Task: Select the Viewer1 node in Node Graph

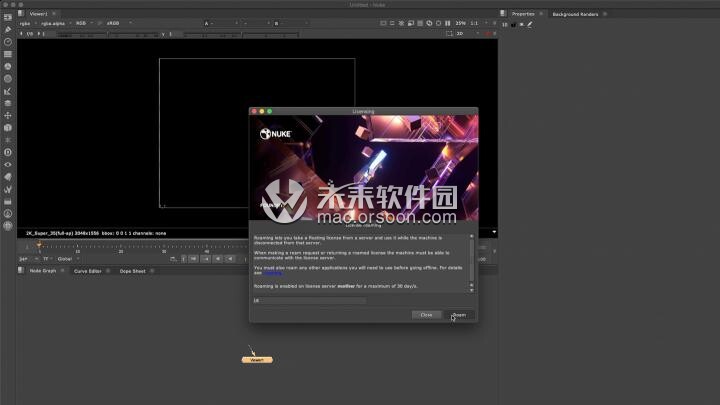Action: (x=257, y=360)
